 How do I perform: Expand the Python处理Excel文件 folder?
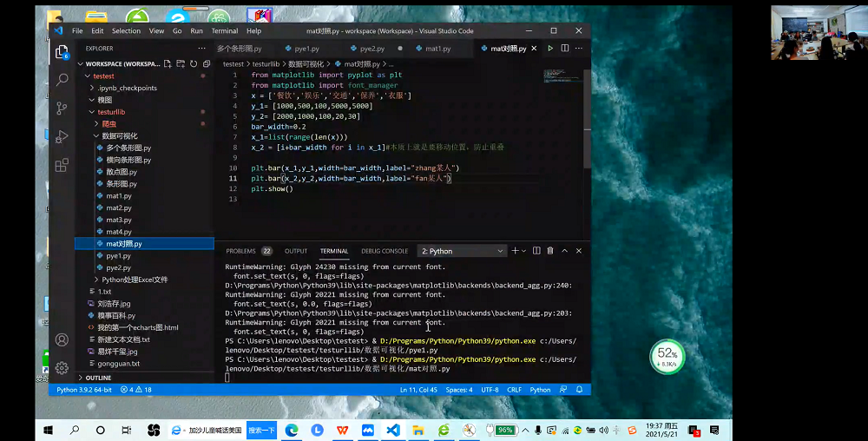tap(135, 280)
